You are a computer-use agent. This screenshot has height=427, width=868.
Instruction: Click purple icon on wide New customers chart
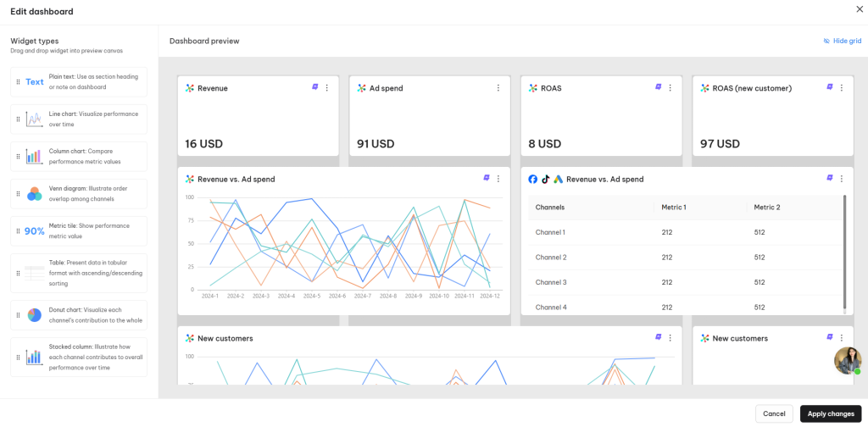tap(658, 337)
